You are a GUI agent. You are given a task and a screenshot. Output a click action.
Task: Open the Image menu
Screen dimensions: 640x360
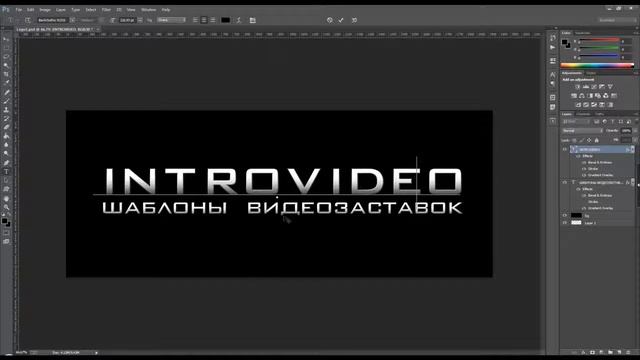point(45,10)
